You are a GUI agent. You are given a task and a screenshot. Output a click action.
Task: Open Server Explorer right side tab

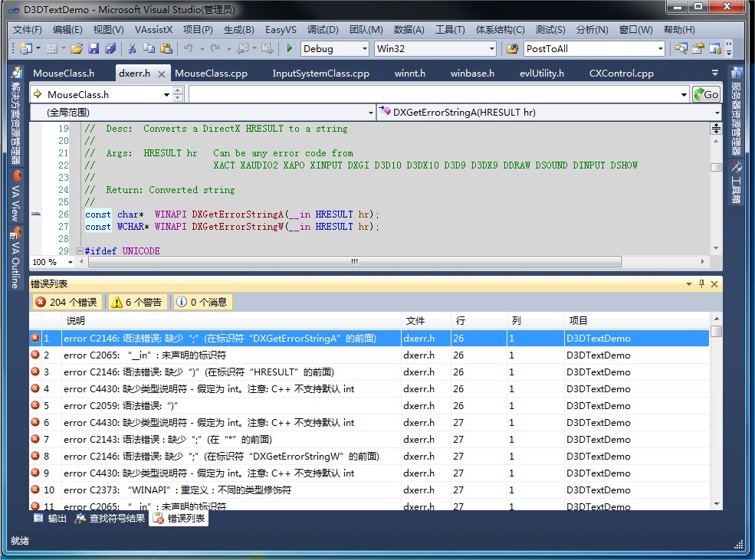(x=737, y=111)
